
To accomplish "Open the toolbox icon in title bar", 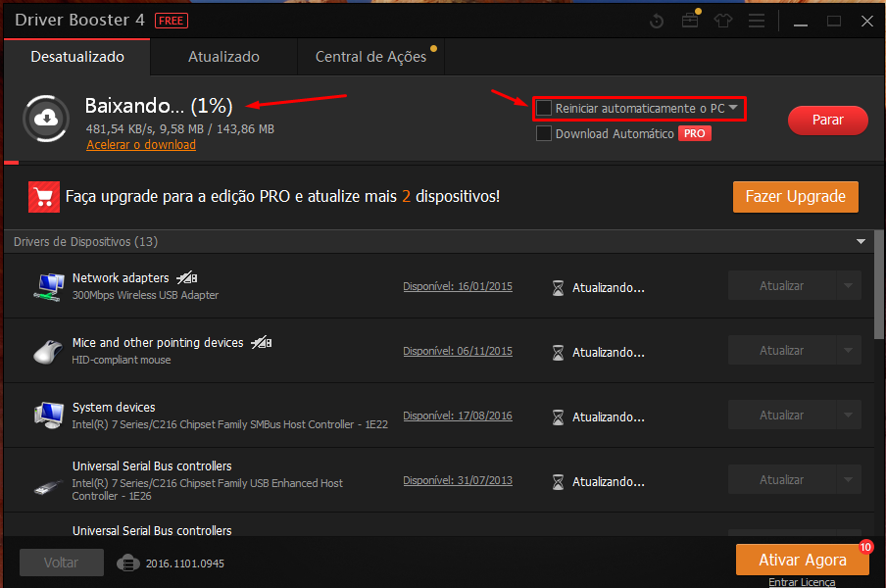I will [690, 21].
